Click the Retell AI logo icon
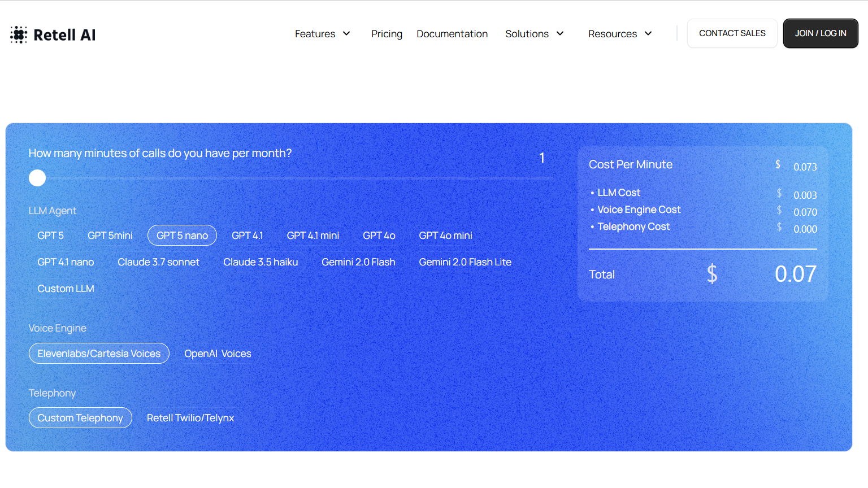Image resolution: width=868 pixels, height=488 pixels. [19, 34]
